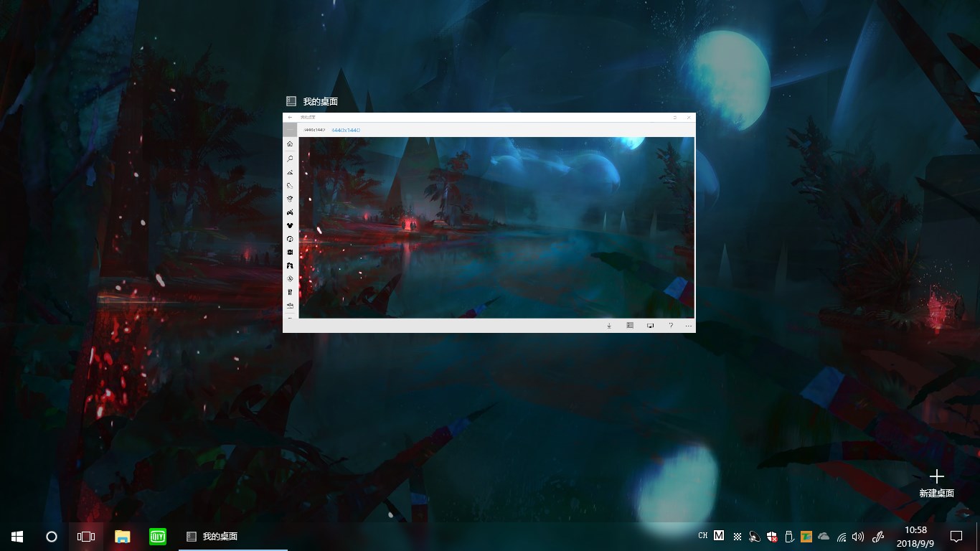Open File Explorer from the taskbar

tap(123, 536)
